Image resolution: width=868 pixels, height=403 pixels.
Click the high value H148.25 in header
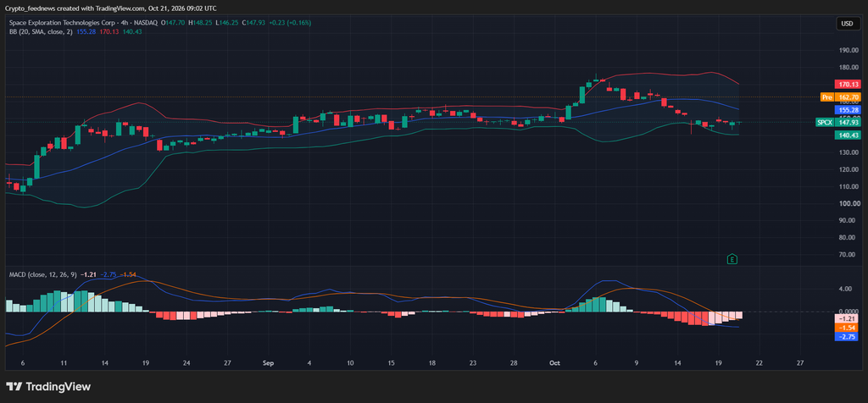200,23
